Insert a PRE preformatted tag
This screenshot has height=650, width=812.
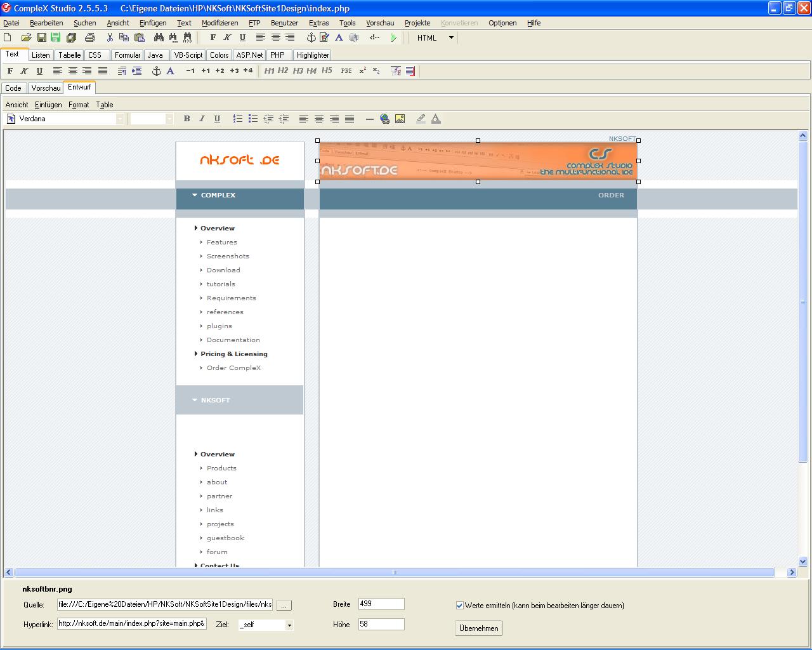(346, 71)
